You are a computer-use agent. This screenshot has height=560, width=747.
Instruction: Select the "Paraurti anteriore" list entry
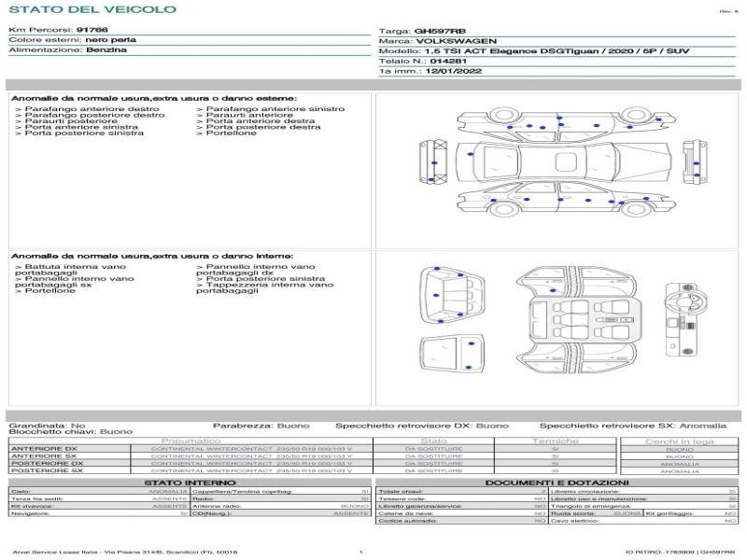(x=245, y=115)
